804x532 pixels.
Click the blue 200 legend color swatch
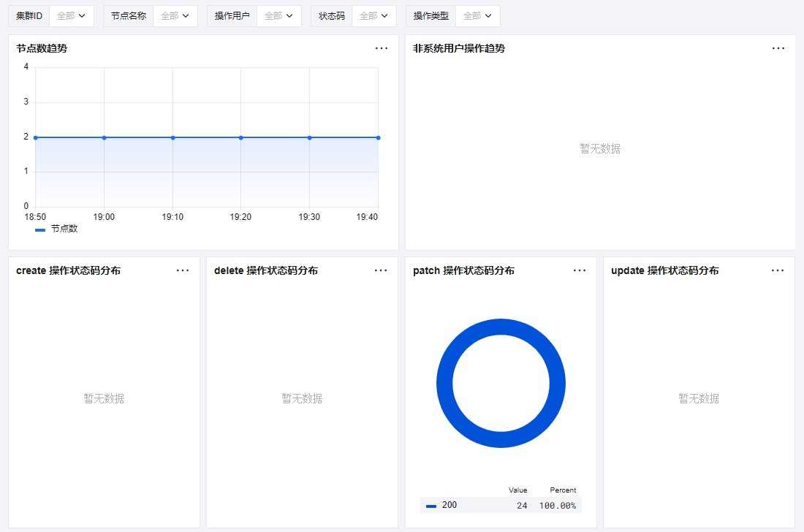(431, 506)
